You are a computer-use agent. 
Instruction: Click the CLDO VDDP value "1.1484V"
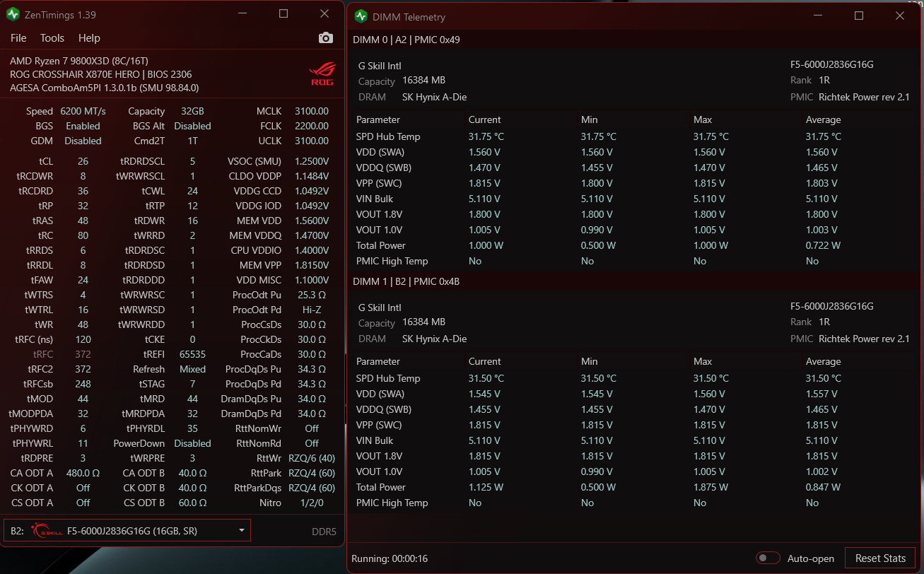pyautogui.click(x=312, y=176)
